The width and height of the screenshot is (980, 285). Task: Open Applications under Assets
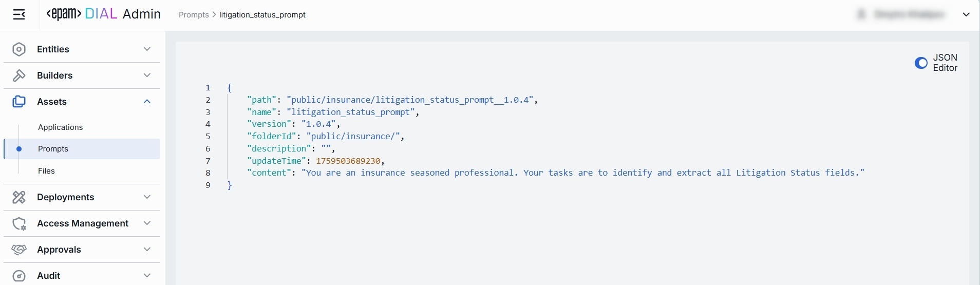pos(60,127)
